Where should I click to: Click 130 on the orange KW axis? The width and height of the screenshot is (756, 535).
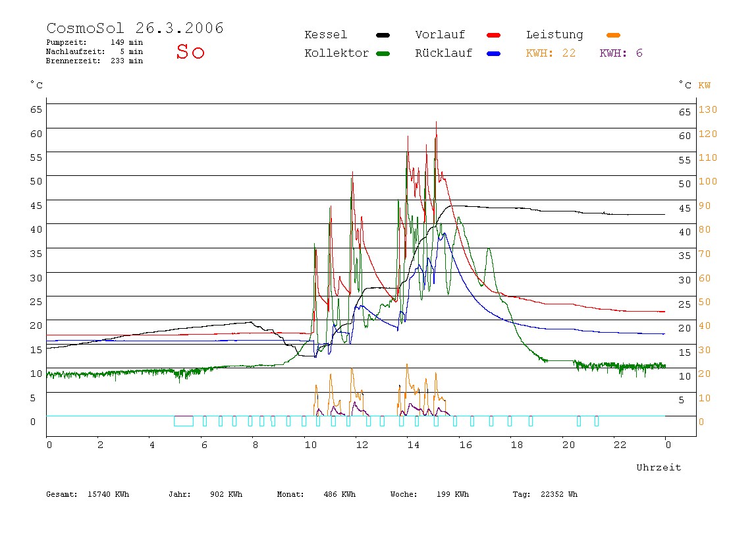click(708, 109)
